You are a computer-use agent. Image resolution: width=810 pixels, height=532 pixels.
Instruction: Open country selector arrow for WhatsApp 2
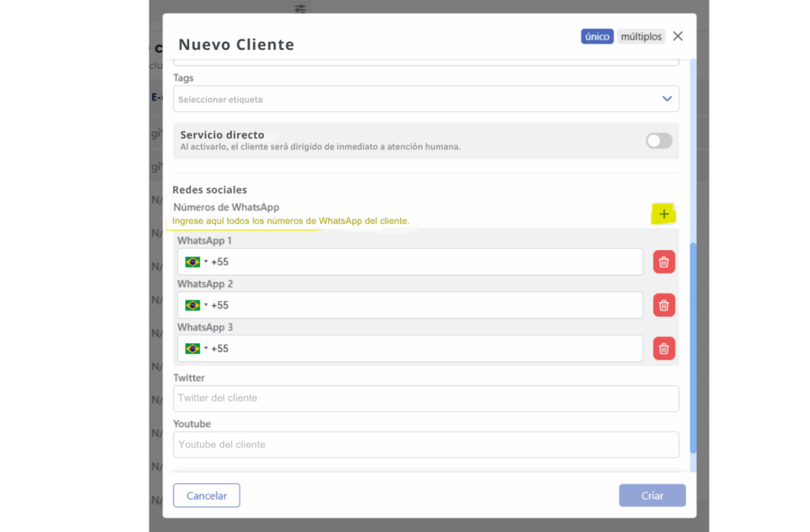coord(206,305)
